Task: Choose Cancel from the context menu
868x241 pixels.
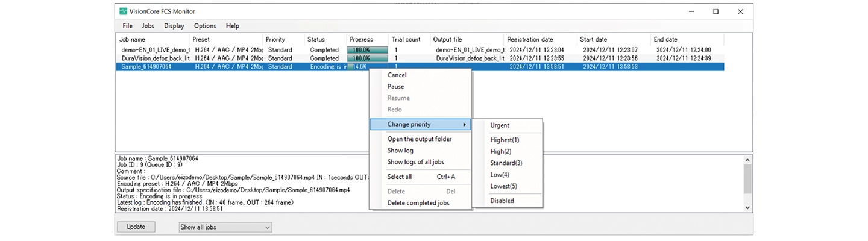Action: 397,75
